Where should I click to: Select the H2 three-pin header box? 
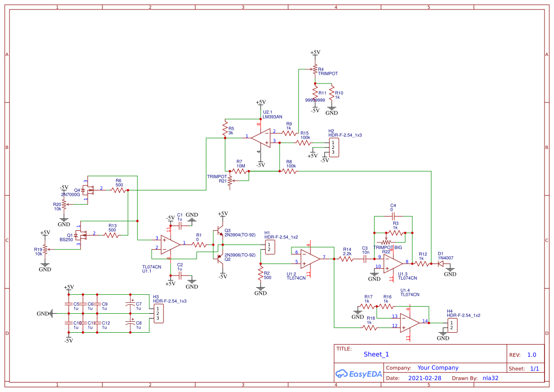pyautogui.click(x=334, y=148)
